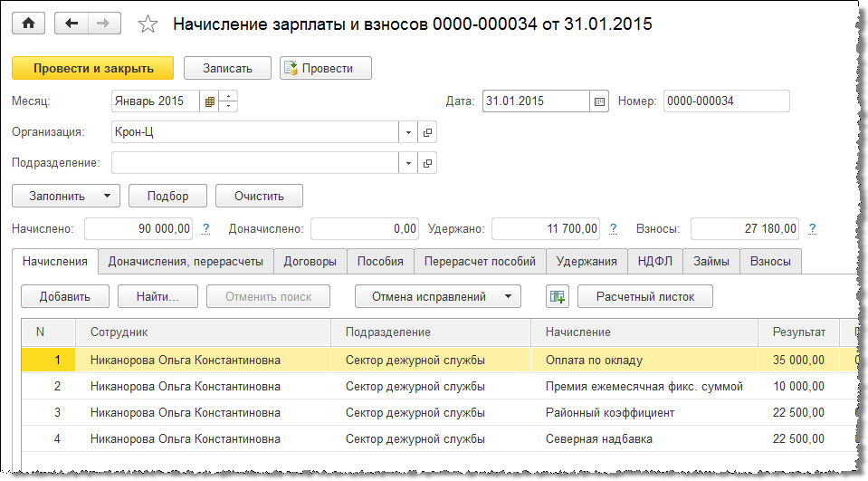Viewport: 868px width, 481px height.
Task: Decrease month with the stepper down arrow
Action: coord(228,106)
